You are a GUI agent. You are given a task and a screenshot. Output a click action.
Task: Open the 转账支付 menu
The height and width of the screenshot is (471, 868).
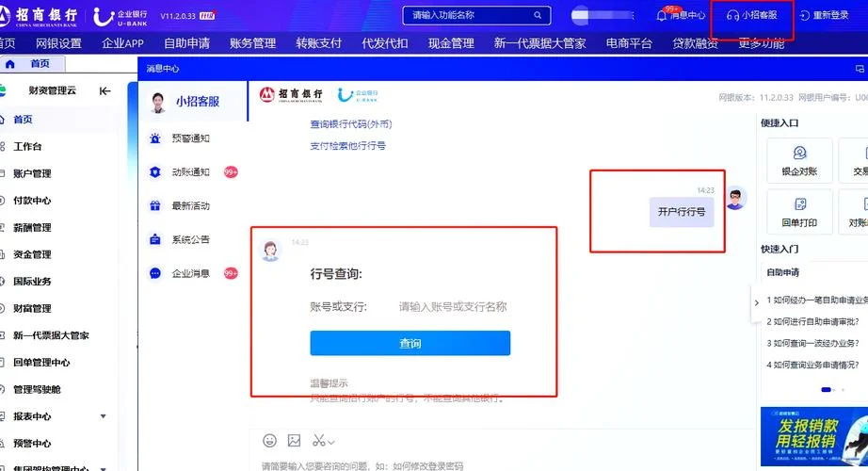319,43
